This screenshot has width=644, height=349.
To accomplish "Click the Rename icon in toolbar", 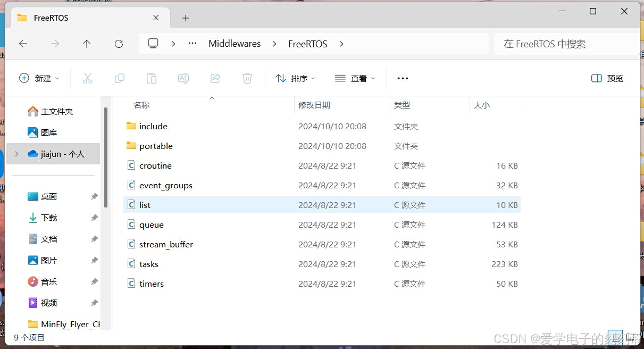I will click(183, 78).
